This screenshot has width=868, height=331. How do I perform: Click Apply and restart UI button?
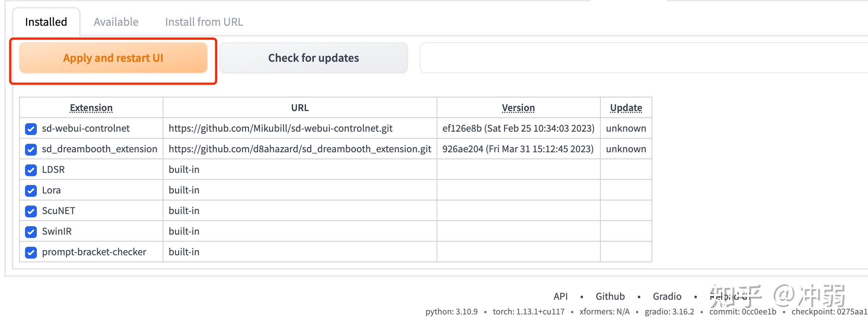[113, 58]
